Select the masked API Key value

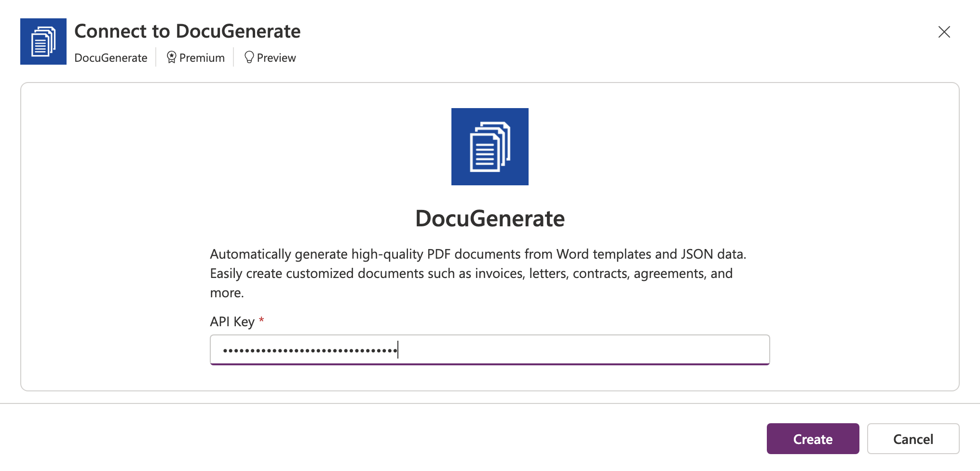pos(309,349)
